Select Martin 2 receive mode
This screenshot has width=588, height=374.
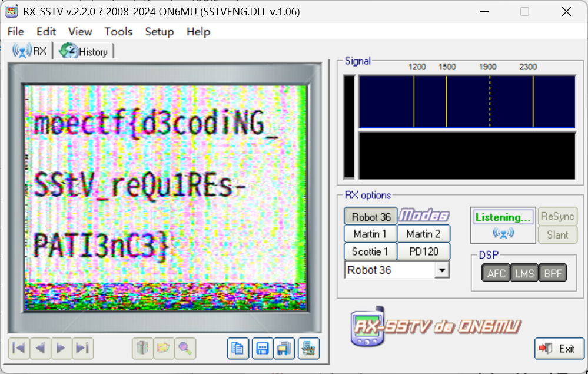tap(424, 234)
